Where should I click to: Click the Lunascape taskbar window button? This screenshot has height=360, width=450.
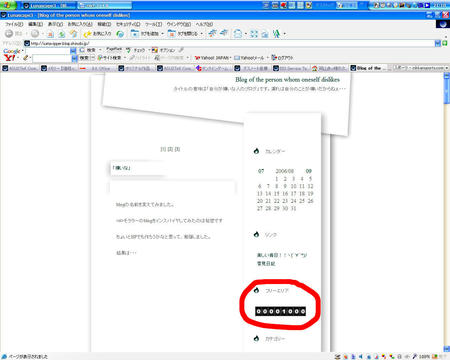click(48, 5)
